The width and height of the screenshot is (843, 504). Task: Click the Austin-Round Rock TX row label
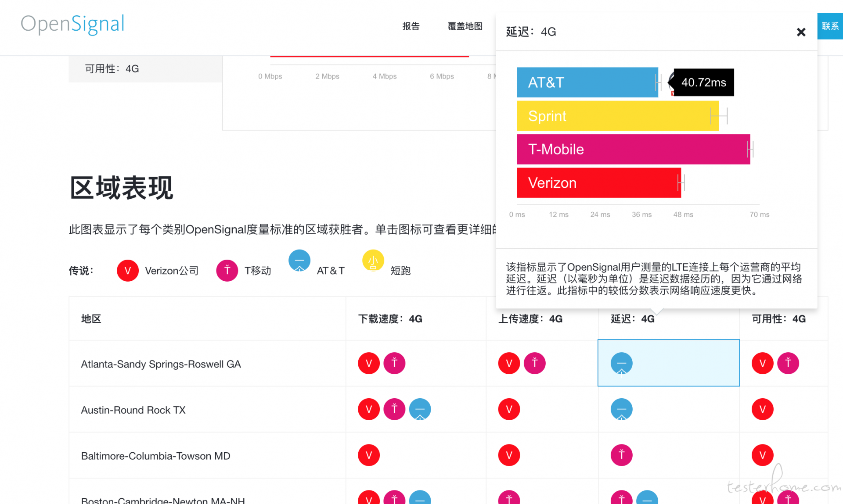(133, 410)
